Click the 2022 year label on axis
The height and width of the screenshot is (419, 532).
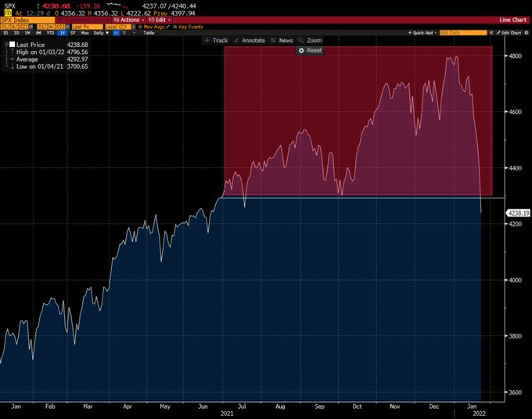pyautogui.click(x=479, y=414)
